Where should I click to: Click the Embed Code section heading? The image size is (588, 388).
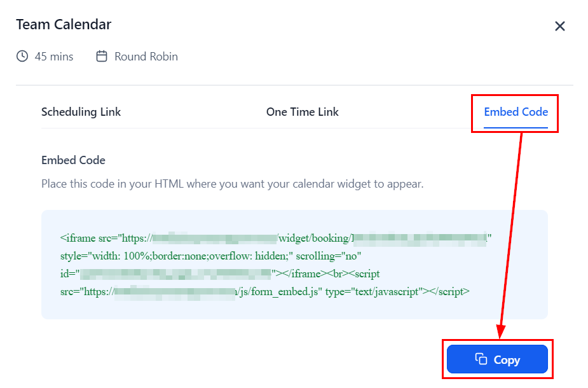[73, 160]
